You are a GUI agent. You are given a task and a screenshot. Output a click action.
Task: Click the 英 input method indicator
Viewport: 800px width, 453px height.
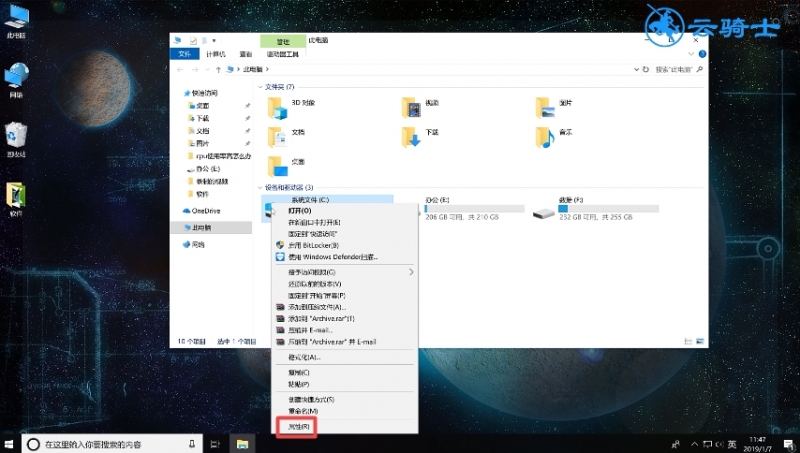tap(732, 444)
